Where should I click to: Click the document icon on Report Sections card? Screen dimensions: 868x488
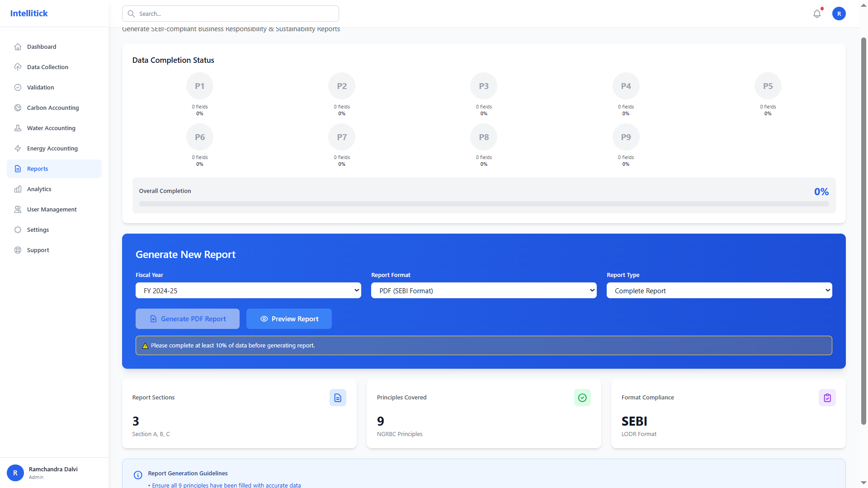click(x=338, y=398)
